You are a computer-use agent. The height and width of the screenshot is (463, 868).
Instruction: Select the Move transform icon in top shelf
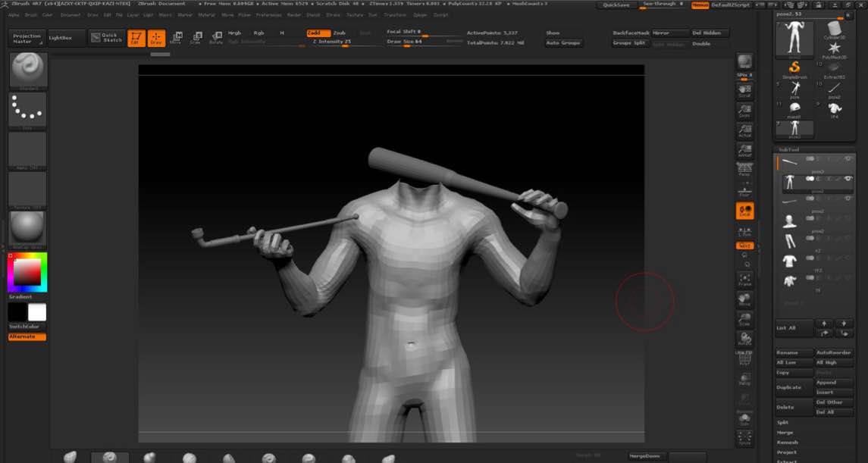(177, 38)
